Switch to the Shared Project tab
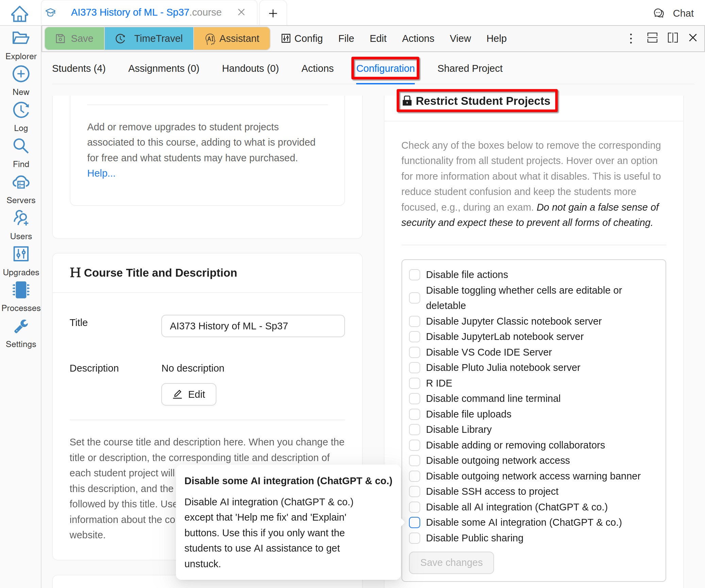 (x=470, y=68)
